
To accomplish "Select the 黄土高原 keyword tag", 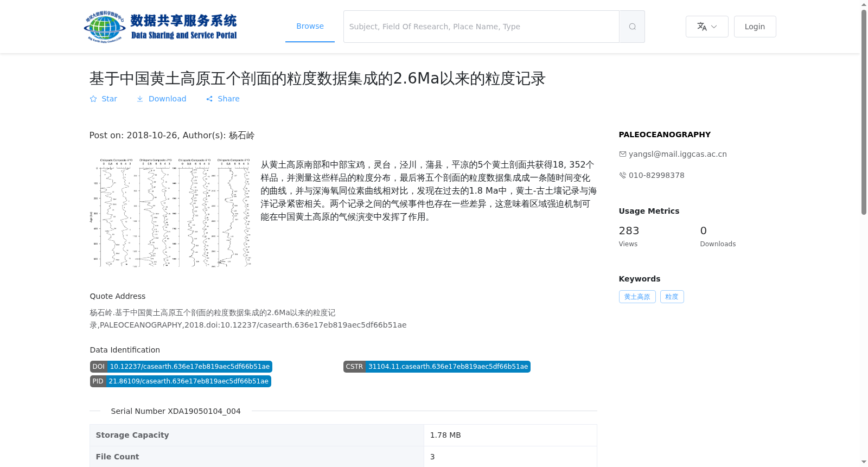I will [637, 297].
